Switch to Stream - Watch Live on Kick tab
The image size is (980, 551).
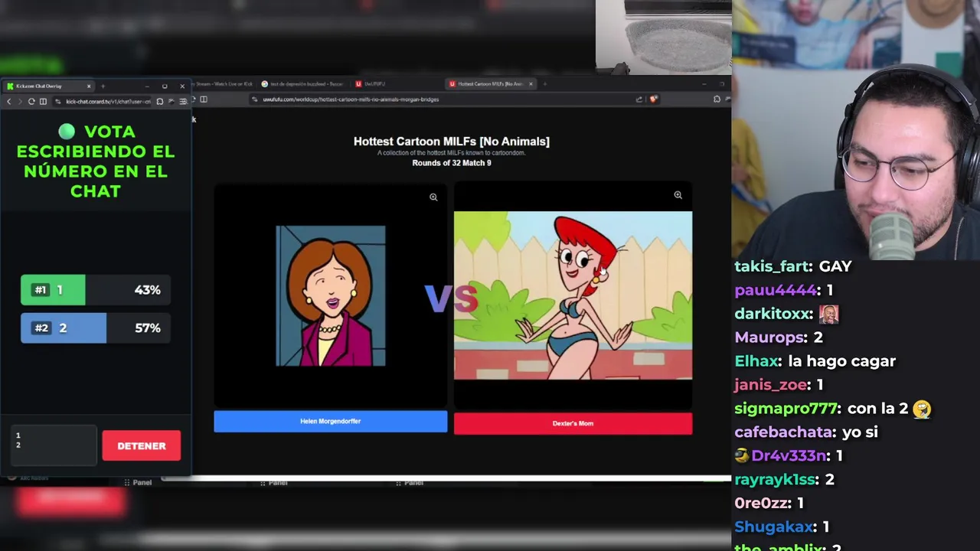tap(222, 83)
